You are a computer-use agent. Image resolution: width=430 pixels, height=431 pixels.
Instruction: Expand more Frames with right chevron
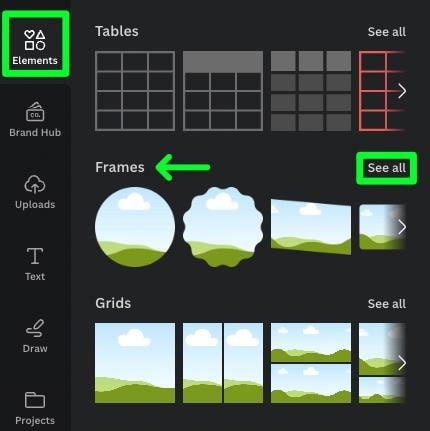402,227
